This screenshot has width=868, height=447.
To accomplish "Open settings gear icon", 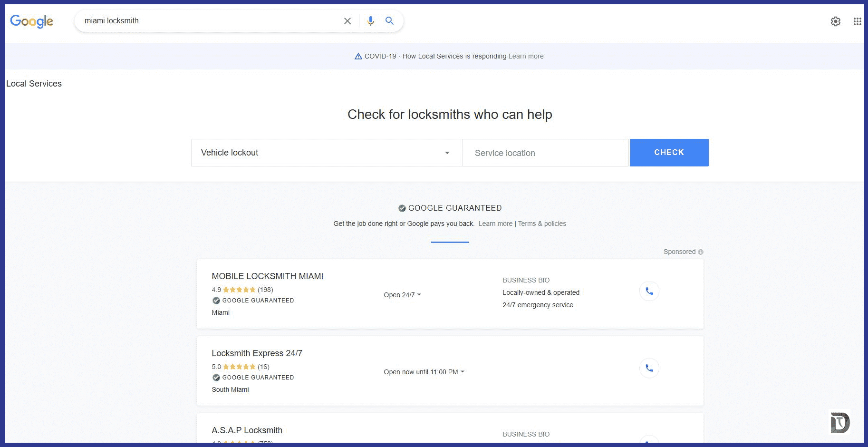I will [x=836, y=21].
